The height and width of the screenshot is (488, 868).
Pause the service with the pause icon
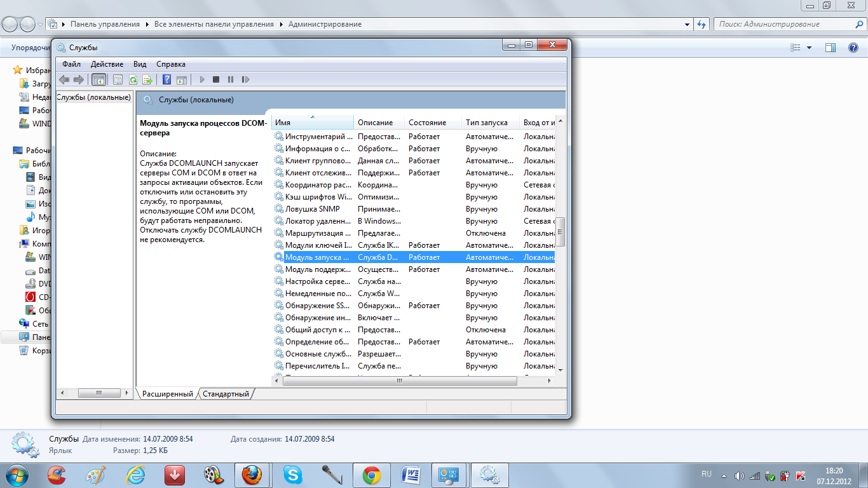click(x=230, y=79)
